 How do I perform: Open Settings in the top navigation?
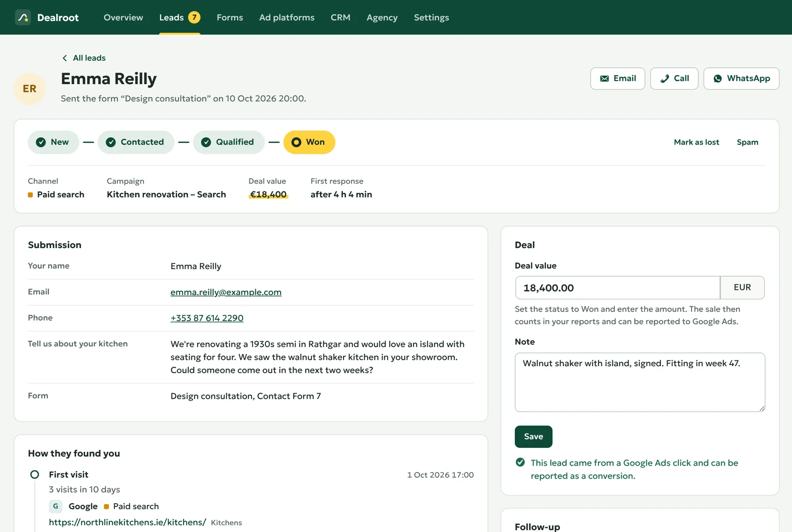[432, 17]
